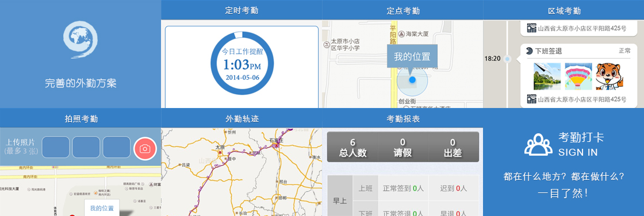The width and height of the screenshot is (644, 216).
Task: Click the 请假 counter button
Action: (x=403, y=147)
